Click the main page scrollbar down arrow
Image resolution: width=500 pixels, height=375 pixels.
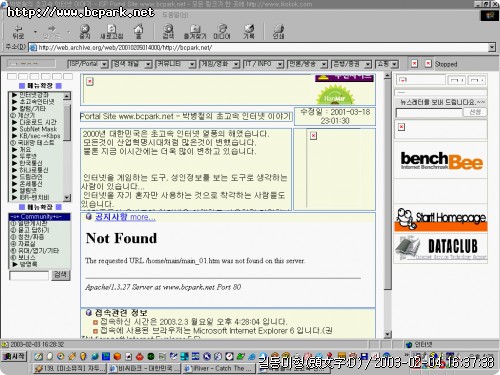(x=387, y=334)
